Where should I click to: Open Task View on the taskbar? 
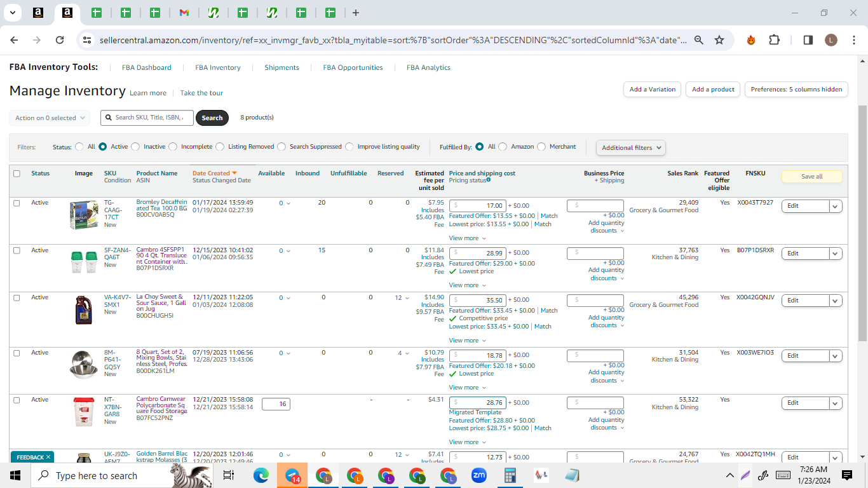click(x=229, y=475)
